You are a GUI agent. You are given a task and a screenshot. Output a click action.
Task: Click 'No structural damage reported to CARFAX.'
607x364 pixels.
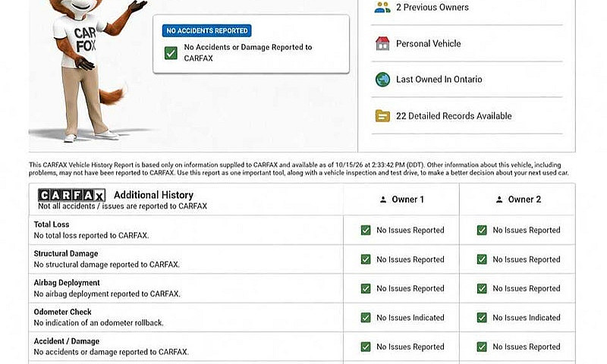point(106,265)
